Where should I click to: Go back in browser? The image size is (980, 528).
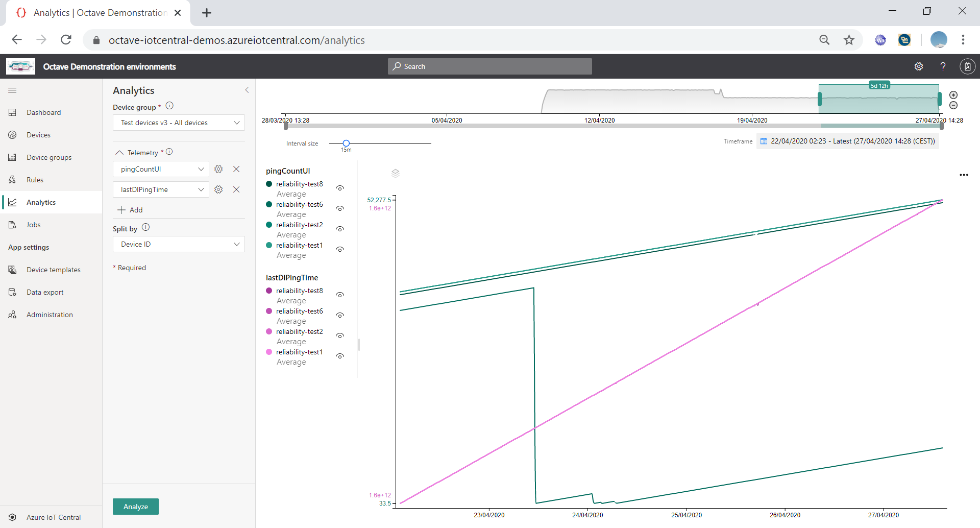click(17, 40)
